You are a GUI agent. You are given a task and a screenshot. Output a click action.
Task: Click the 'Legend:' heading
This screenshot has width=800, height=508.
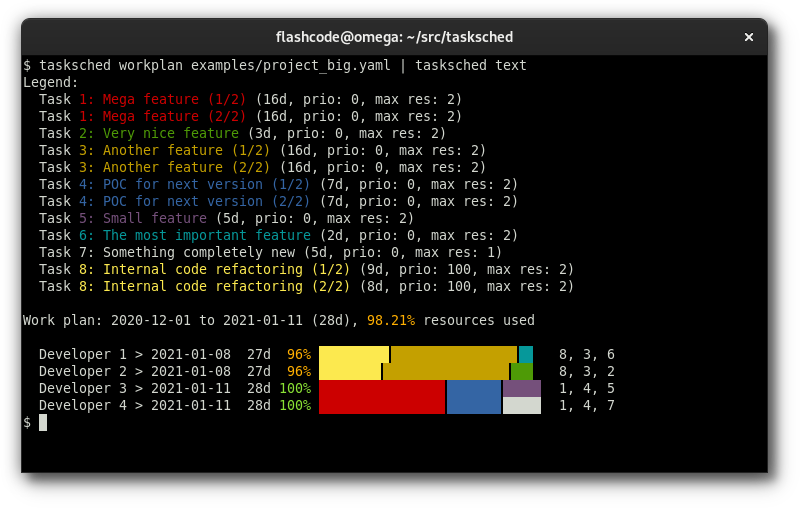pos(50,82)
